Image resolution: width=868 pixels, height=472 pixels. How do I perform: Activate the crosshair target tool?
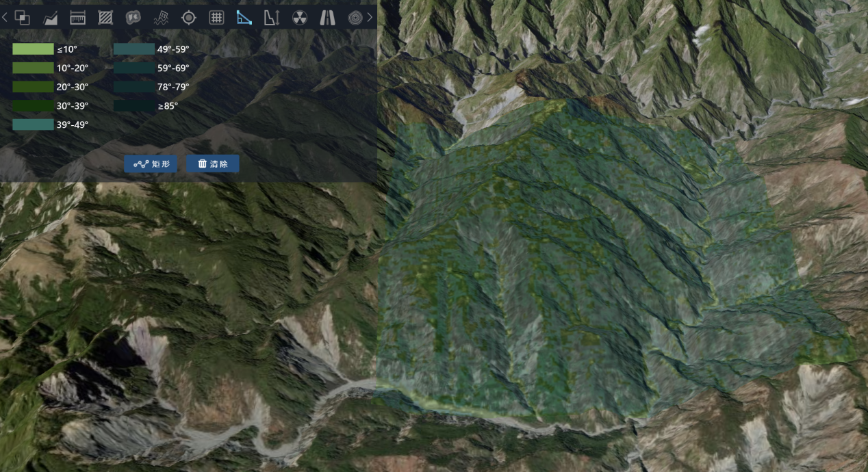tap(188, 18)
